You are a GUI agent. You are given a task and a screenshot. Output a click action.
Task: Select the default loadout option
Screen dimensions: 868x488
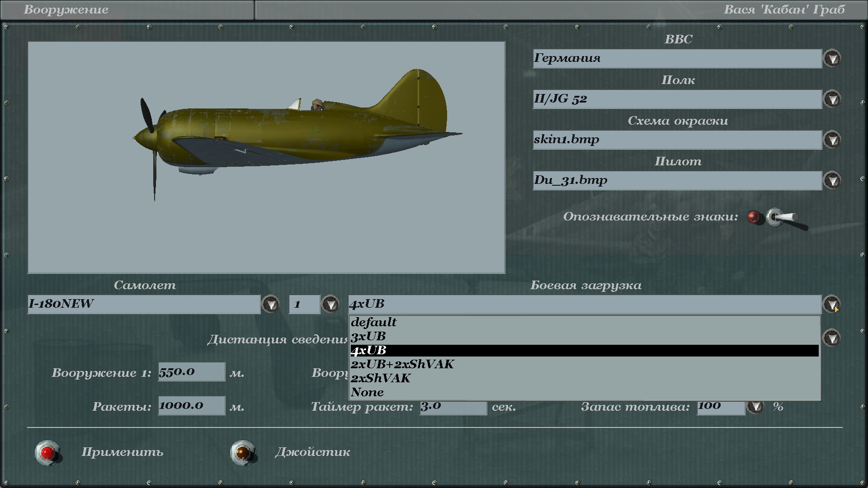point(373,322)
